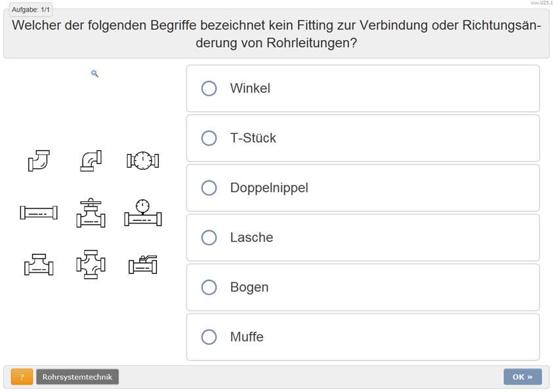
Task: Select Doppelnippel as the answer
Action: [209, 188]
